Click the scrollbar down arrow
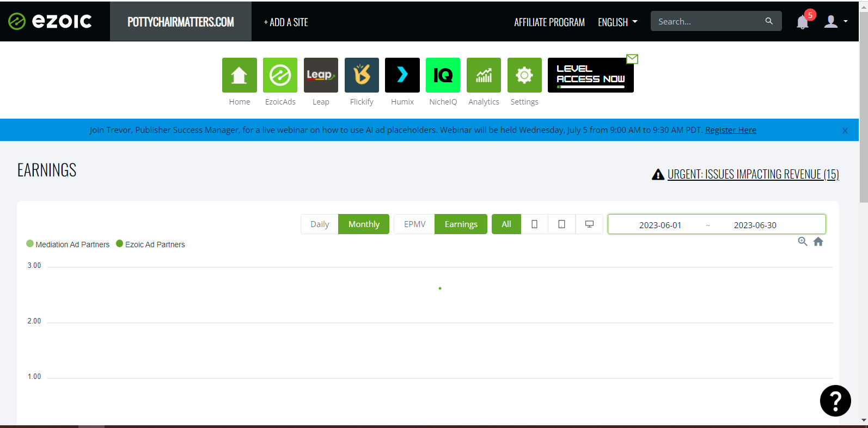 (x=864, y=420)
